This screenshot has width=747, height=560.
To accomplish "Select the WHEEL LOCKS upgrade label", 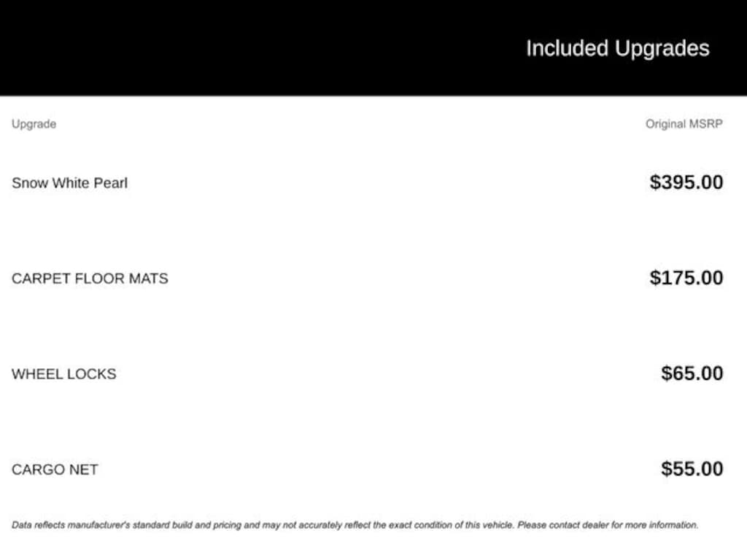I will pyautogui.click(x=63, y=374).
